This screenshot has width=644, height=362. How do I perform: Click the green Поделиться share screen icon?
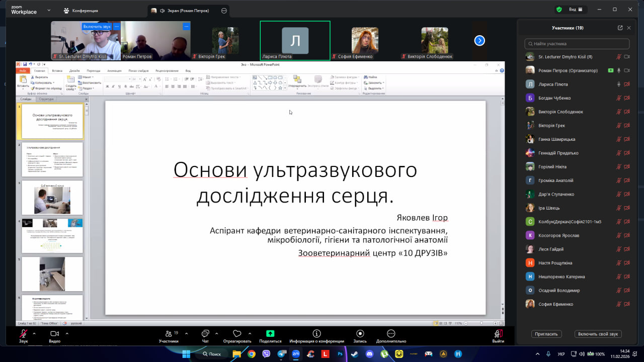point(270,333)
